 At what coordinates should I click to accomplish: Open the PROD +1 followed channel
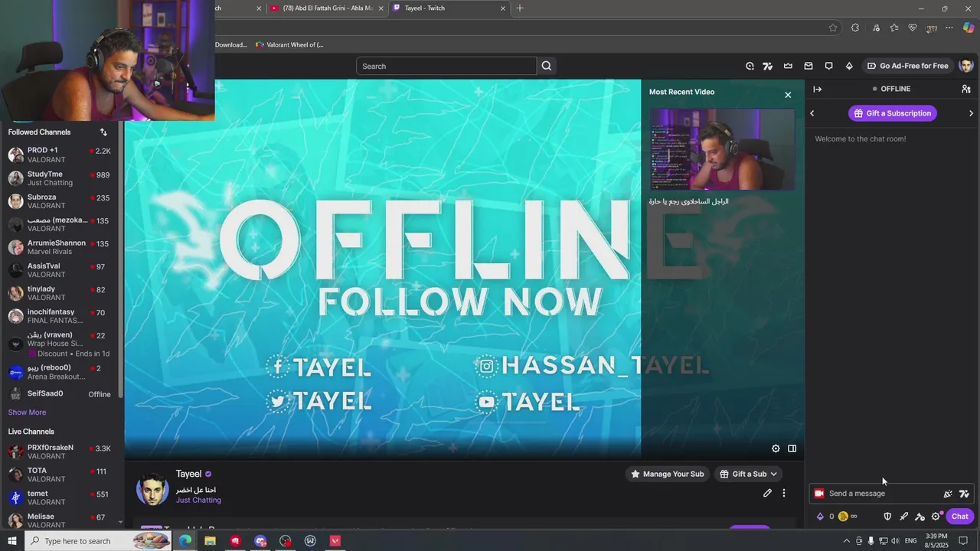point(60,155)
